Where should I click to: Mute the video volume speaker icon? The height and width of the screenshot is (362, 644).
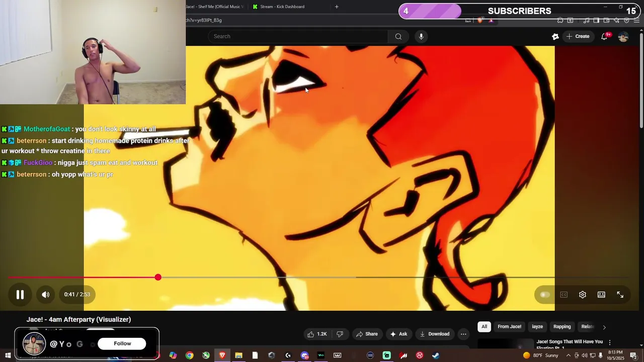pos(46,295)
